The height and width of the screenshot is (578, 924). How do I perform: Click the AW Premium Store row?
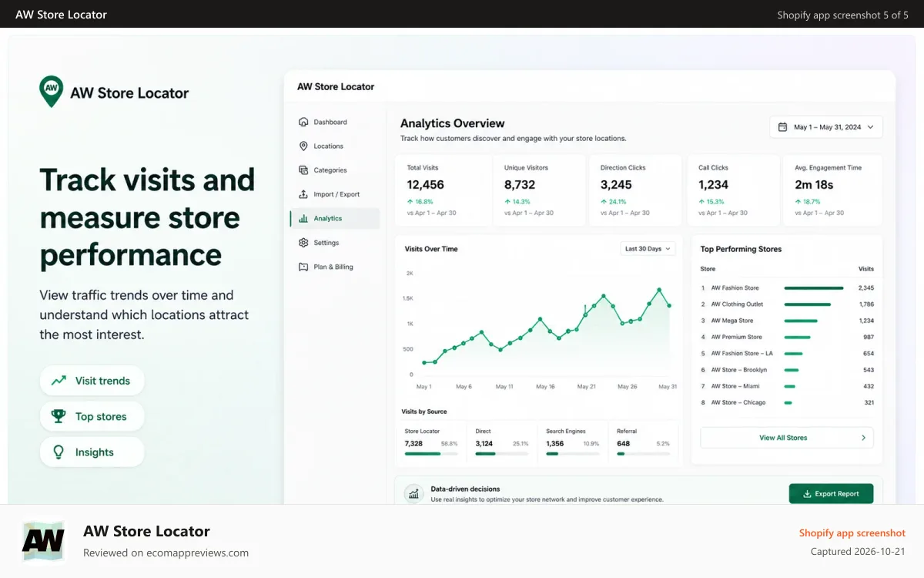coord(787,337)
